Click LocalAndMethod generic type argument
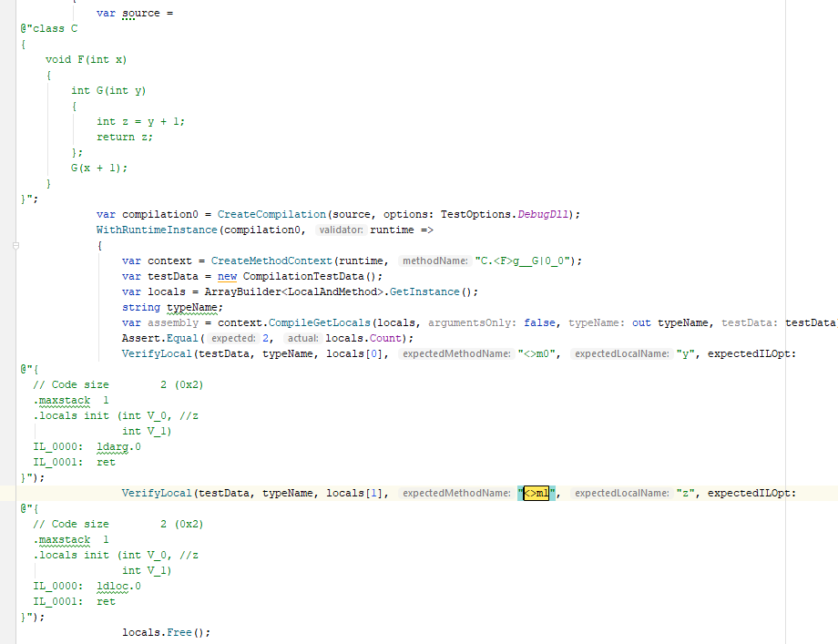 (332, 291)
